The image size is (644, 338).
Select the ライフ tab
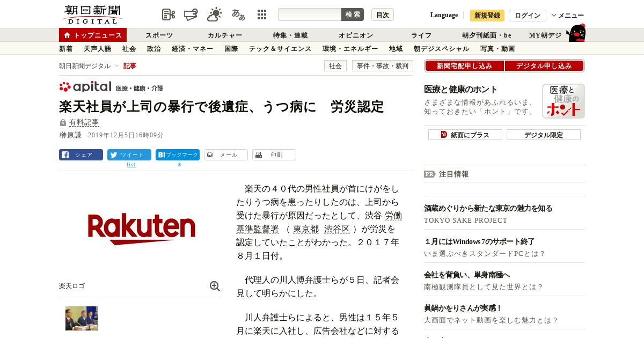point(421,35)
